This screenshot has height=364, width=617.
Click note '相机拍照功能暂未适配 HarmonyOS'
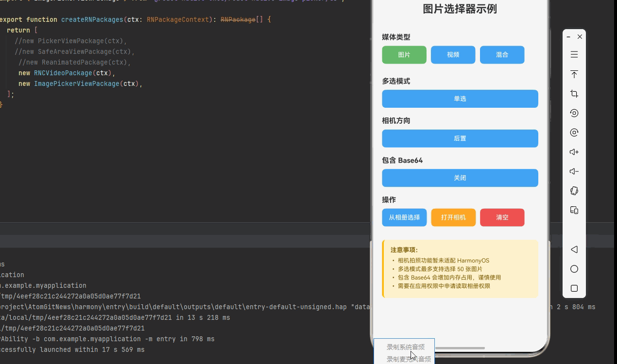pos(444,261)
